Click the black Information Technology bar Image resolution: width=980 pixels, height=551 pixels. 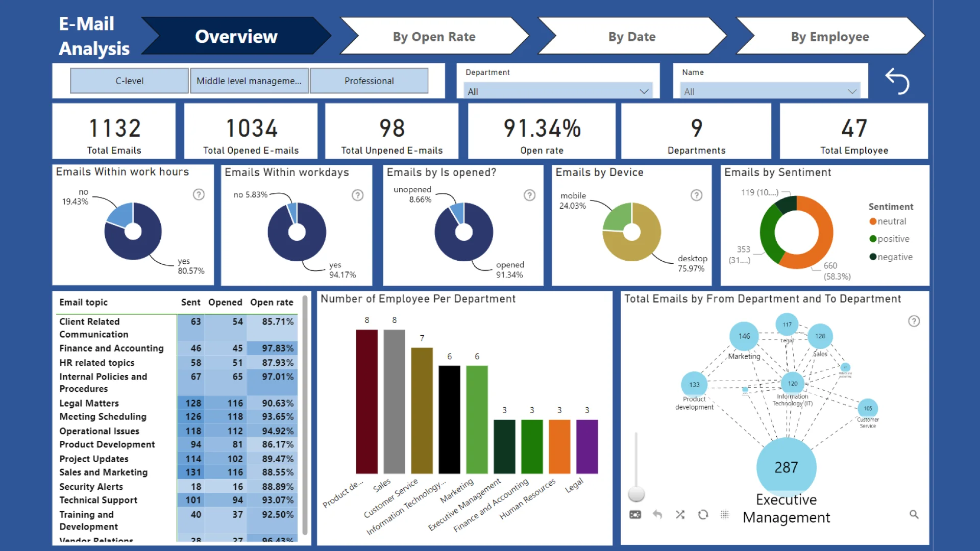450,419
